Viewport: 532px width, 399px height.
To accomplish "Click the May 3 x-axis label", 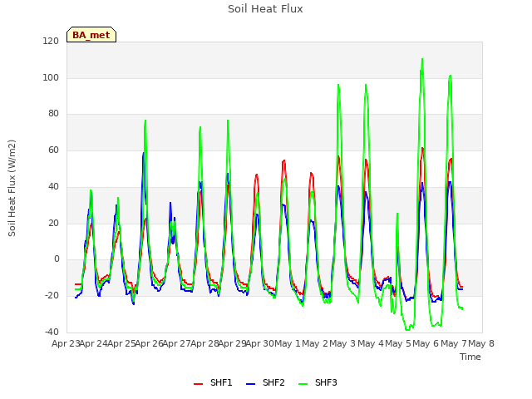I will [x=343, y=343].
